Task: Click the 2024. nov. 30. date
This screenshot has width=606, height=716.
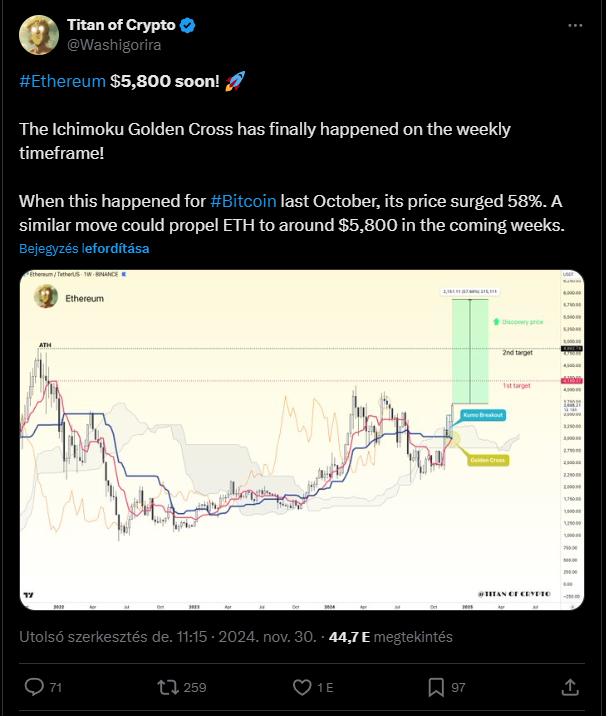Action: (267, 637)
